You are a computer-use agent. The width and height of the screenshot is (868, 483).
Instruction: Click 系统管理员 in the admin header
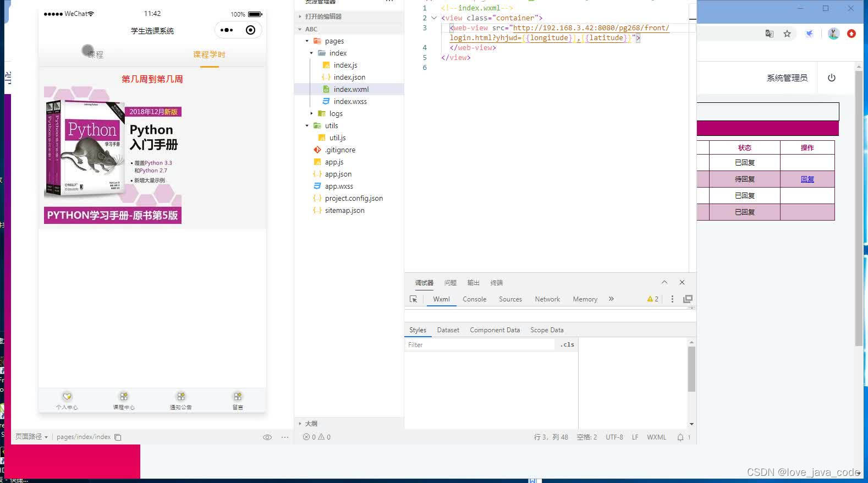click(787, 78)
